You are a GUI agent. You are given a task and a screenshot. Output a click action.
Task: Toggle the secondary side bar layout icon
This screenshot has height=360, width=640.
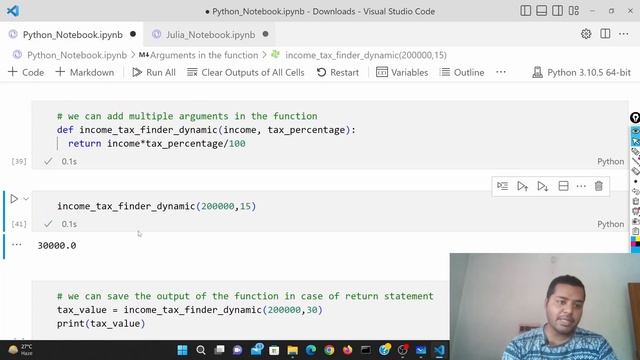tap(557, 11)
